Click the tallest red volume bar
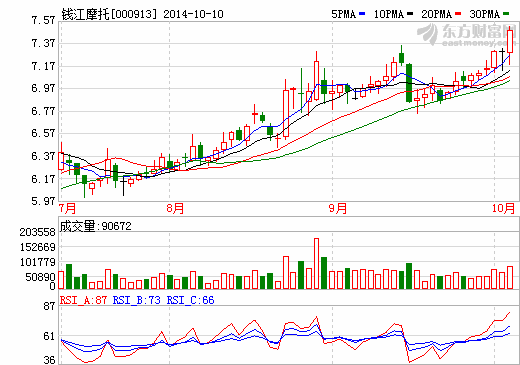 click(x=316, y=263)
